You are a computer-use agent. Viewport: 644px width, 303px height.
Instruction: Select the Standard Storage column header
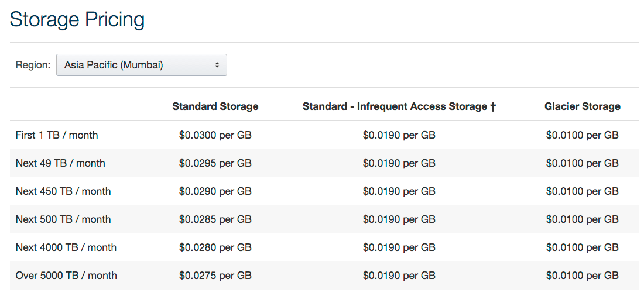[x=215, y=106]
